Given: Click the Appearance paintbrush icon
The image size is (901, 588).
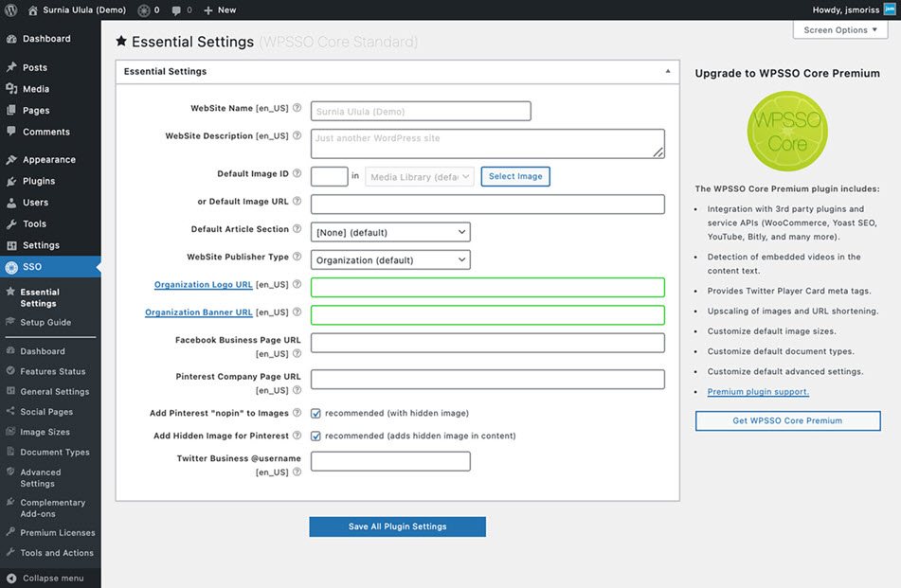Looking at the screenshot, I should (x=11, y=160).
